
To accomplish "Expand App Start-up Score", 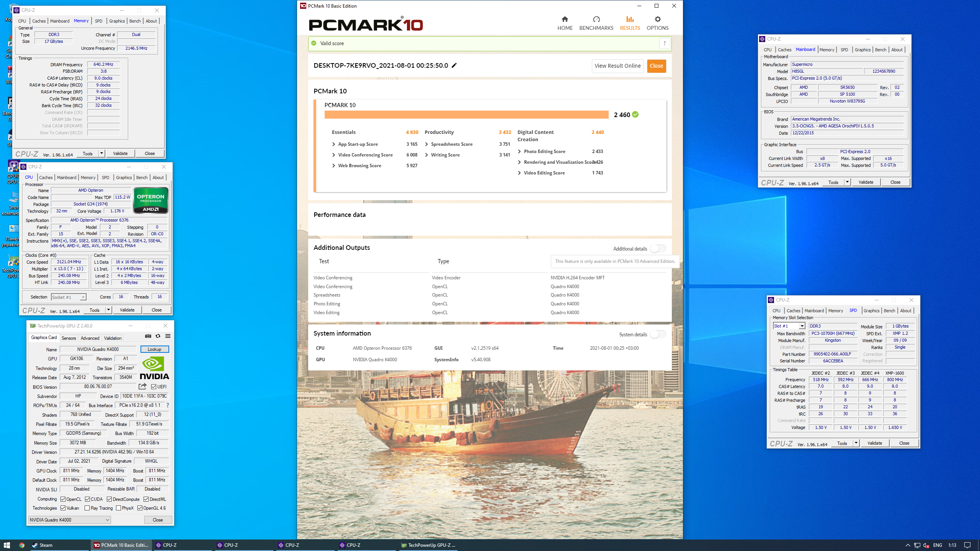I will click(334, 144).
